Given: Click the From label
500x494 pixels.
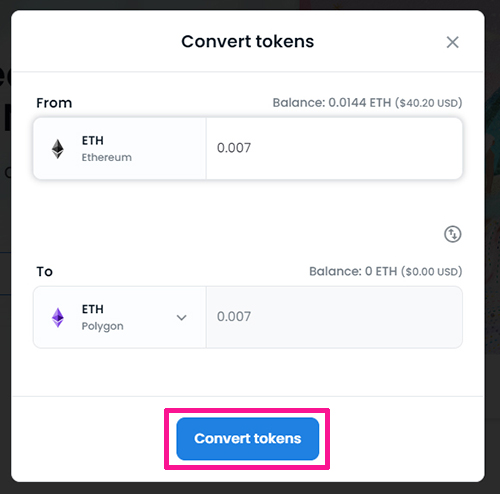Looking at the screenshot, I should click(x=54, y=103).
